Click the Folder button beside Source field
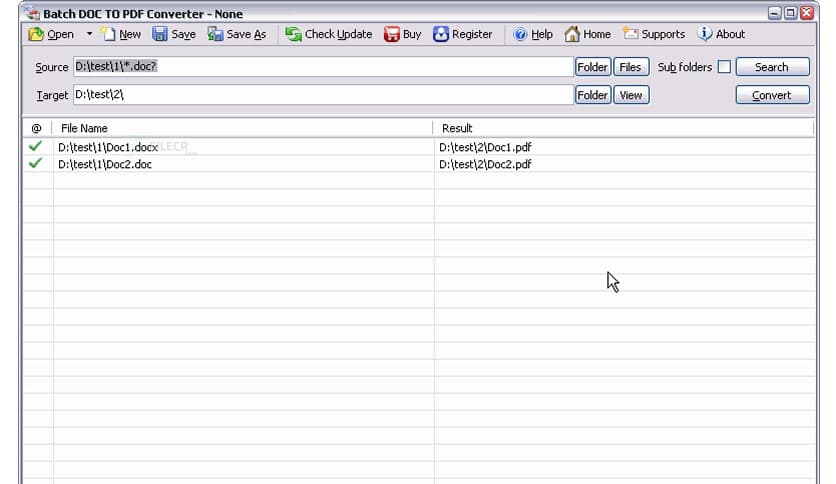 (x=593, y=67)
